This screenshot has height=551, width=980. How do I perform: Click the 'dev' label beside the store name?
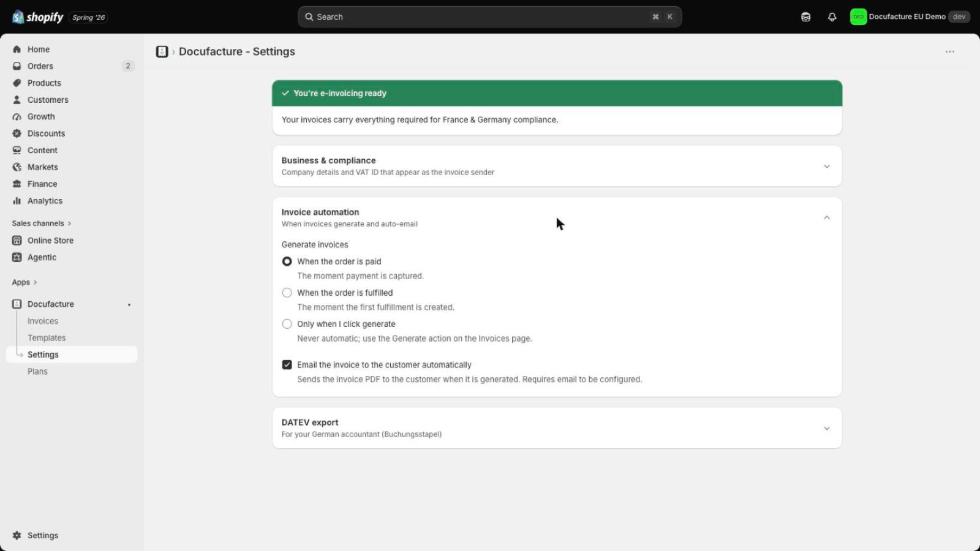959,17
